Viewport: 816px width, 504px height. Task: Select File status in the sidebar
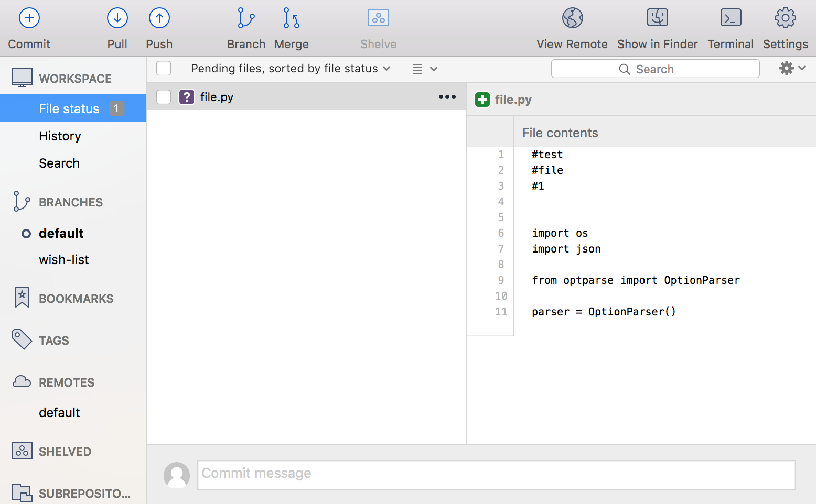69,108
